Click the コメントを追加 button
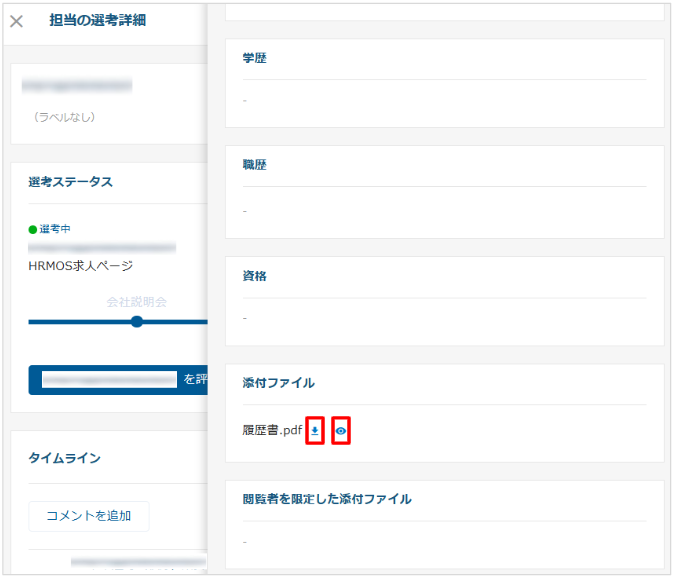675x579 pixels. pos(89,516)
